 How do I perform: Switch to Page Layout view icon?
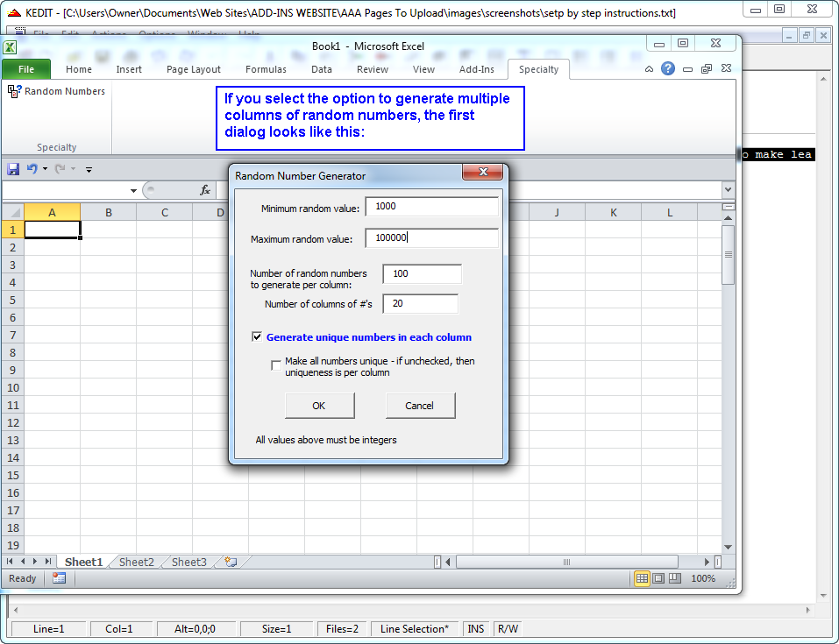point(658,578)
